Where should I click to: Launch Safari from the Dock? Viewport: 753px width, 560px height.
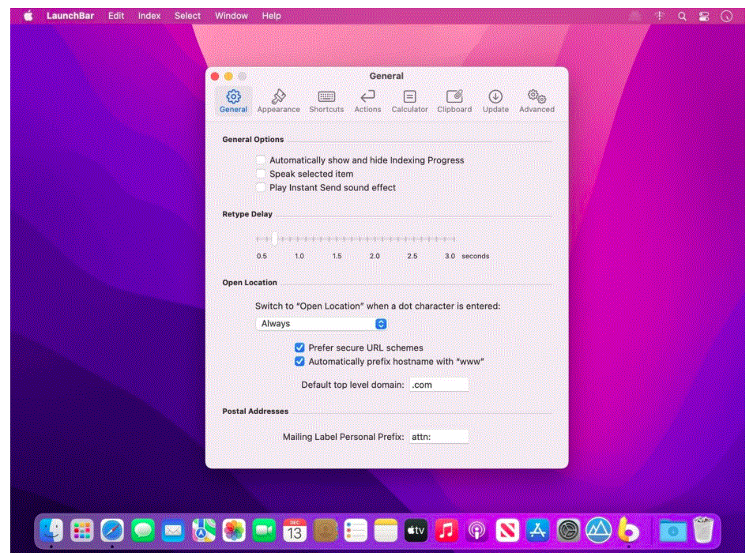tap(112, 531)
